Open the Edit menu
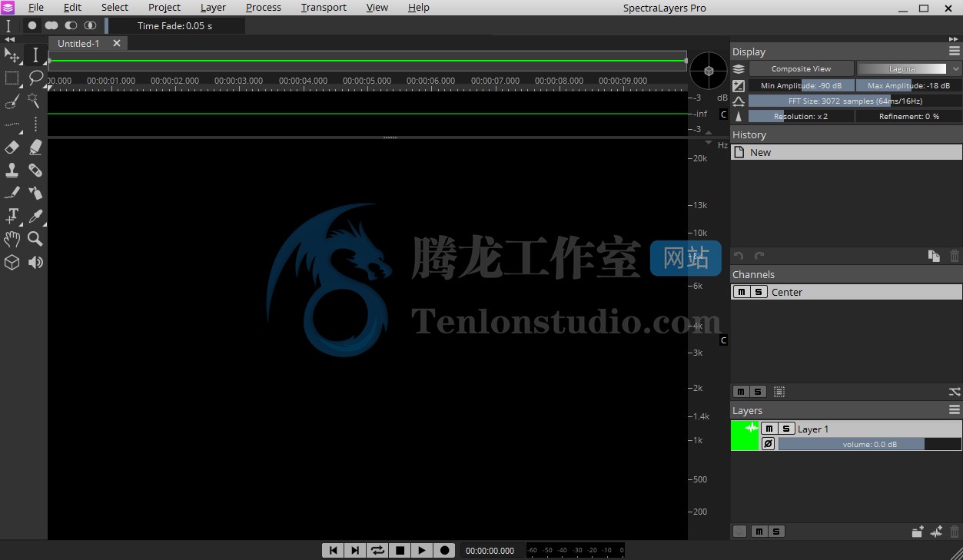The width and height of the screenshot is (963, 560). pos(72,8)
